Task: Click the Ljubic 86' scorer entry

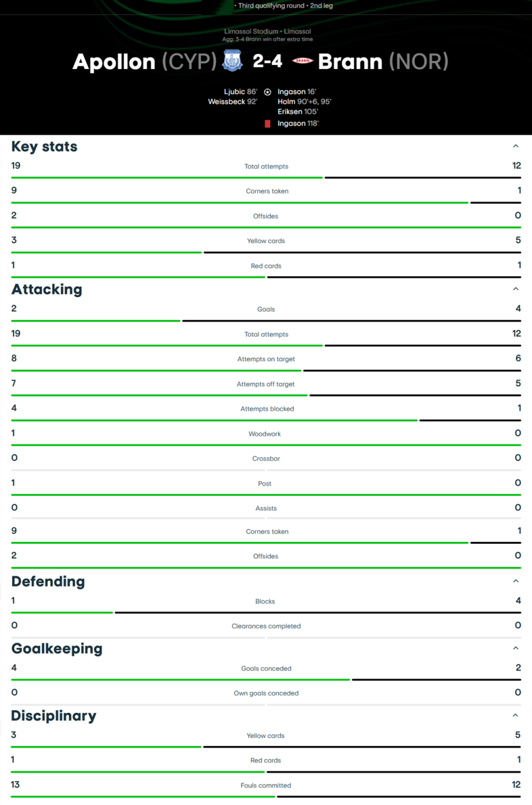Action: point(241,92)
